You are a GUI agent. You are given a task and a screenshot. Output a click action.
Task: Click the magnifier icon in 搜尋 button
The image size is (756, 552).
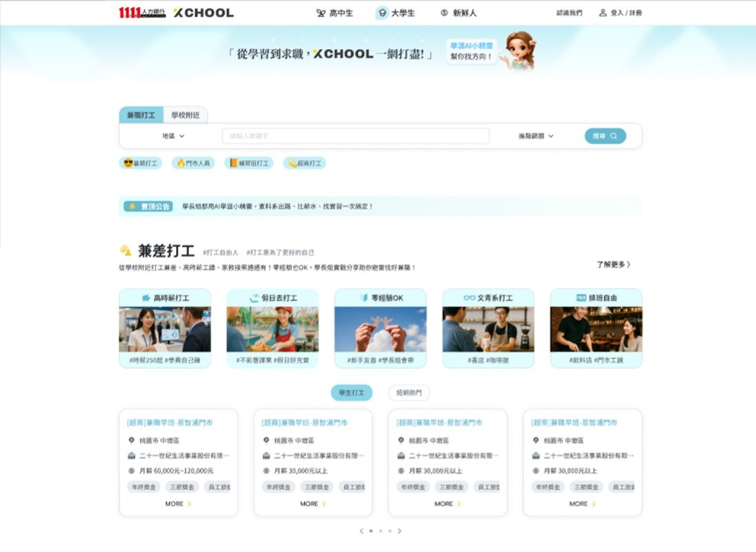click(x=614, y=137)
